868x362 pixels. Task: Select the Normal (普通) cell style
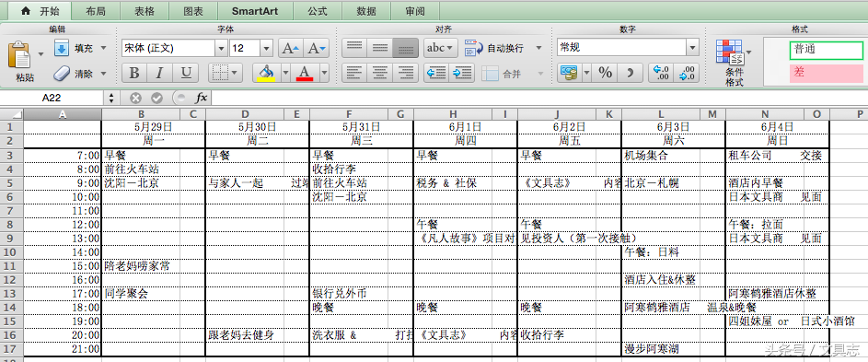coord(826,50)
